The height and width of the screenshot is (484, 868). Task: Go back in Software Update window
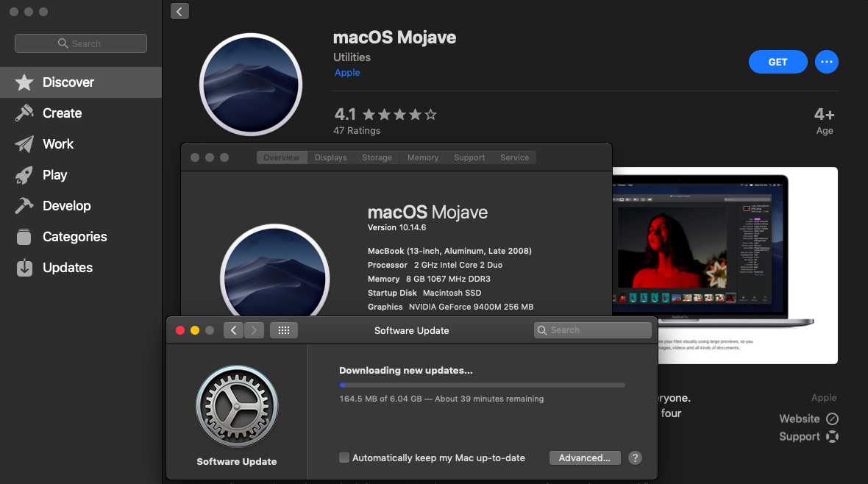pyautogui.click(x=234, y=330)
